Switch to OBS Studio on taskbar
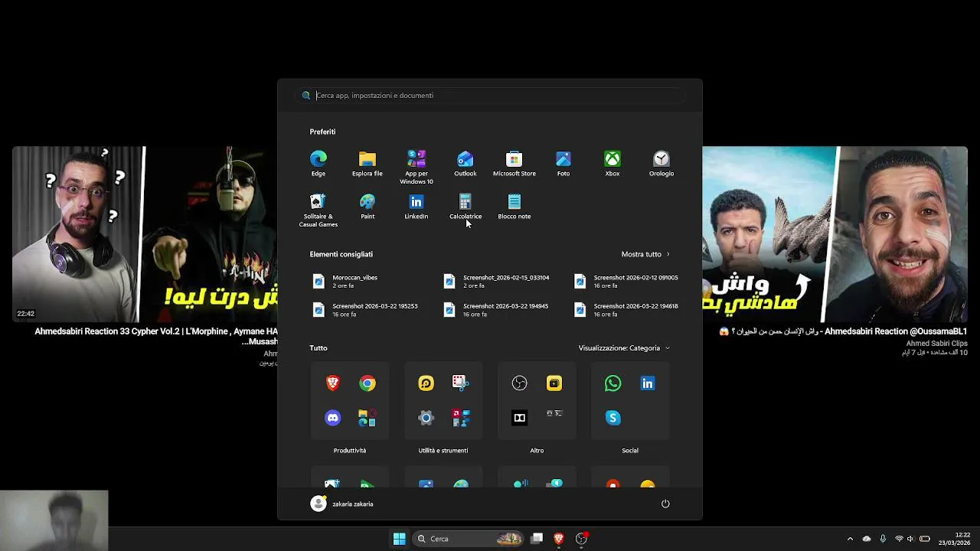Screen dimensions: 980x551 pyautogui.click(x=582, y=539)
